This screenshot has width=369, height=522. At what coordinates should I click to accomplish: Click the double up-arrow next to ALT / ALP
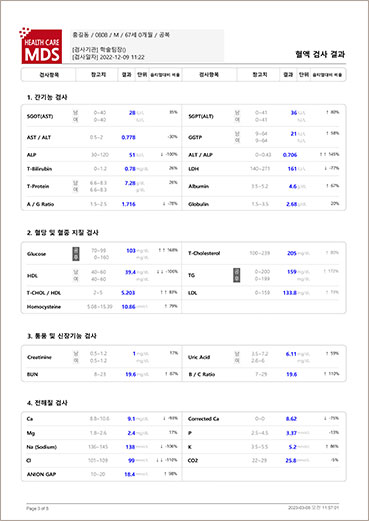[x=323, y=154]
